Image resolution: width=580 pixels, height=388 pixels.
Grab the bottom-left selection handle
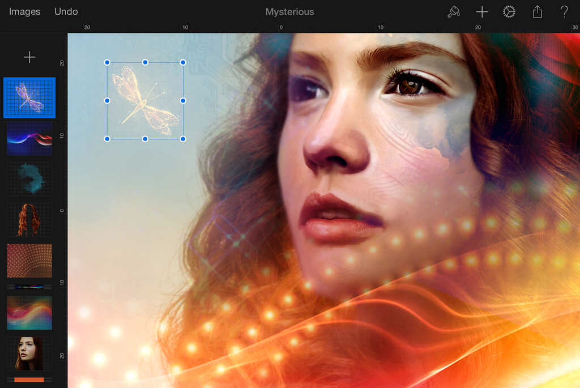[107, 139]
